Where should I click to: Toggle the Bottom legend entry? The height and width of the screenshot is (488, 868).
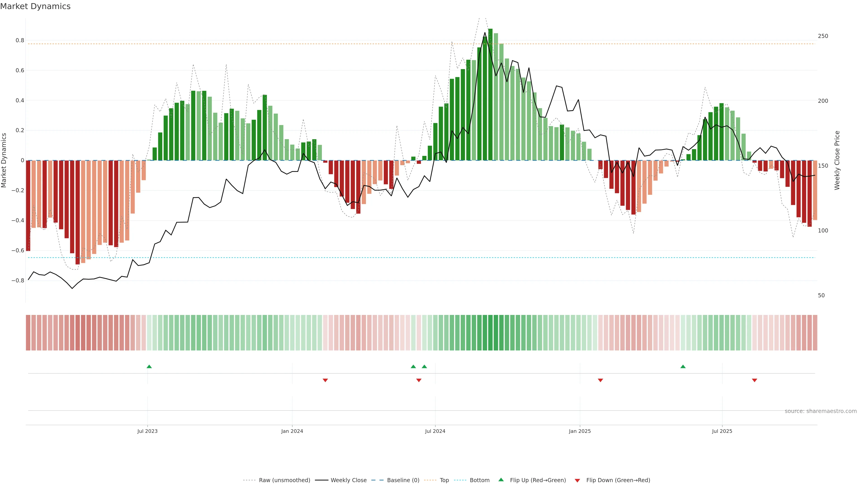click(x=479, y=480)
